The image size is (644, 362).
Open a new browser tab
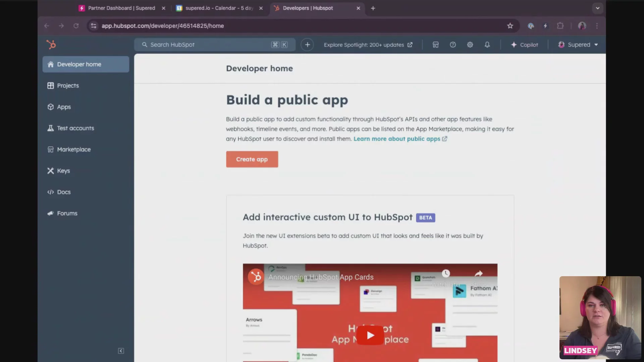[373, 8]
